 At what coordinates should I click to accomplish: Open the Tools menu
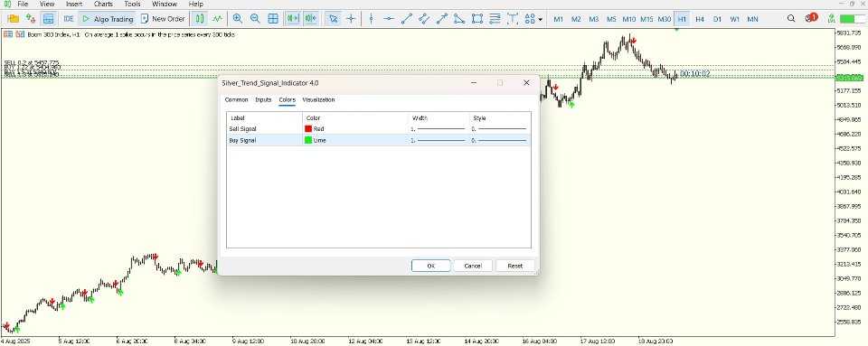(x=132, y=4)
